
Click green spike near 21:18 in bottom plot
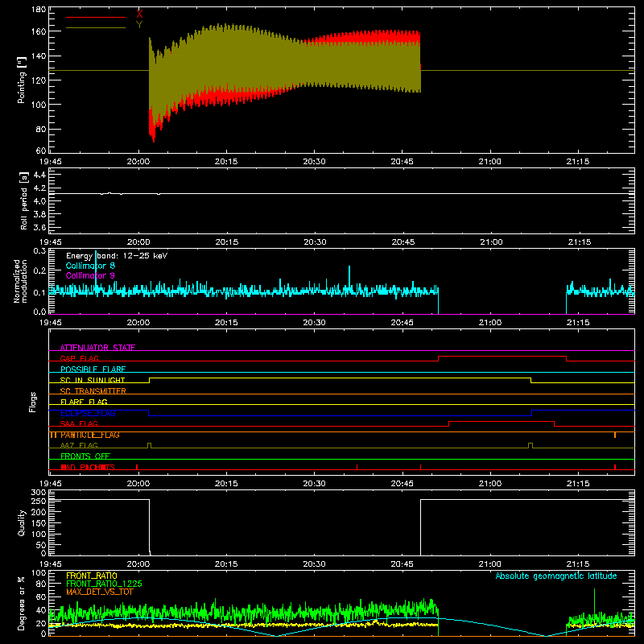594,601
